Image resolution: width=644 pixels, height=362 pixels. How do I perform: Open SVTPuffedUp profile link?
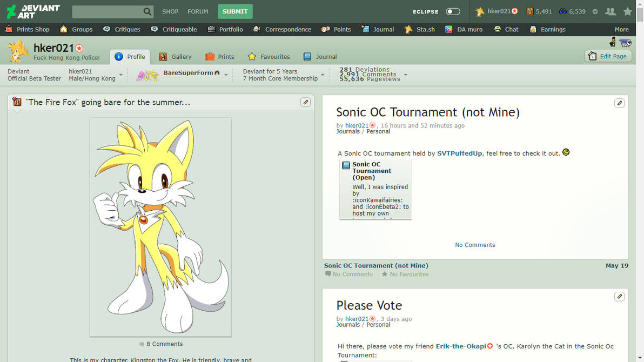460,153
